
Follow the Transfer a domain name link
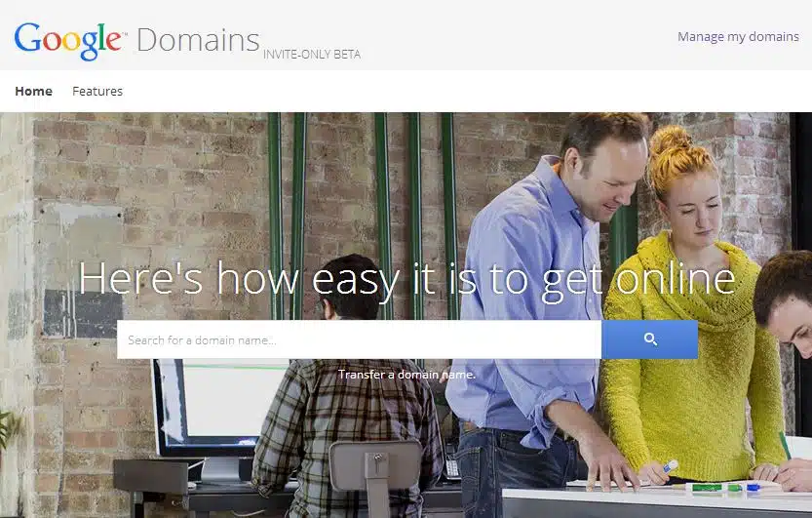[406, 374]
